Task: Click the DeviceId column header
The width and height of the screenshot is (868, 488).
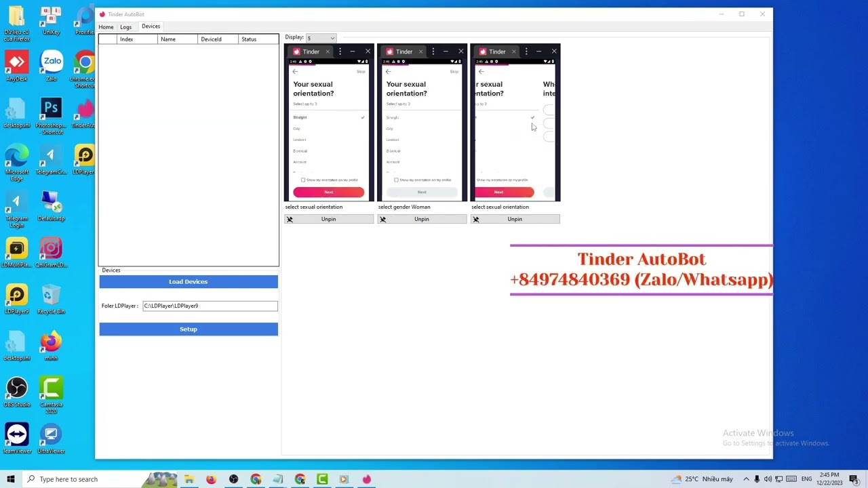Action: pyautogui.click(x=218, y=39)
